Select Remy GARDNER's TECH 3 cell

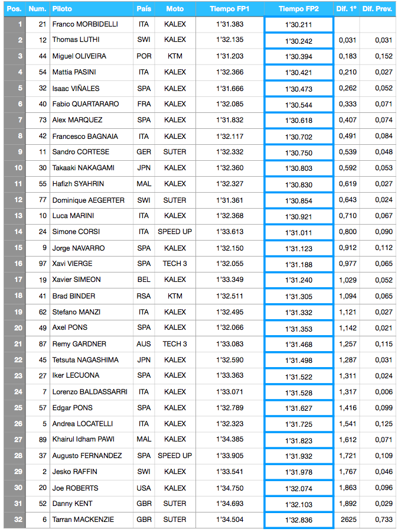click(175, 344)
